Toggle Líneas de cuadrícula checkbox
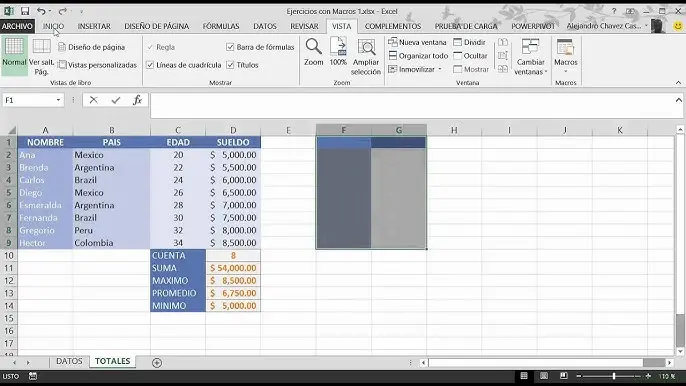686x386 pixels. 150,65
